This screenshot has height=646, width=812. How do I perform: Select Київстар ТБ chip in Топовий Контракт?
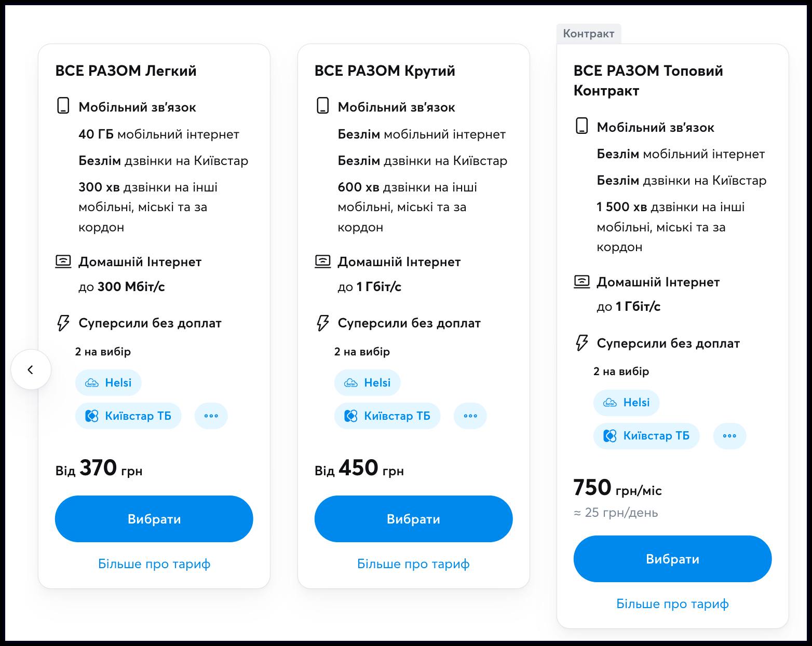pyautogui.click(x=646, y=436)
